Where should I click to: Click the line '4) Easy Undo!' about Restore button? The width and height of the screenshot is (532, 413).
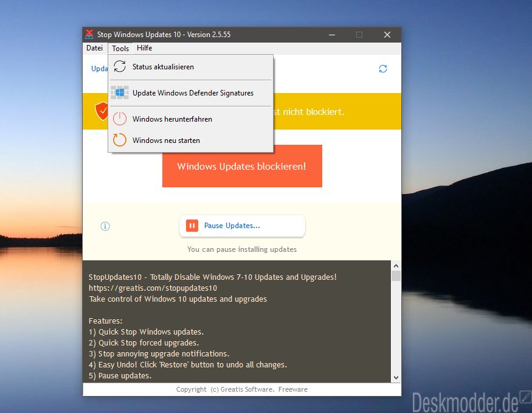point(188,365)
